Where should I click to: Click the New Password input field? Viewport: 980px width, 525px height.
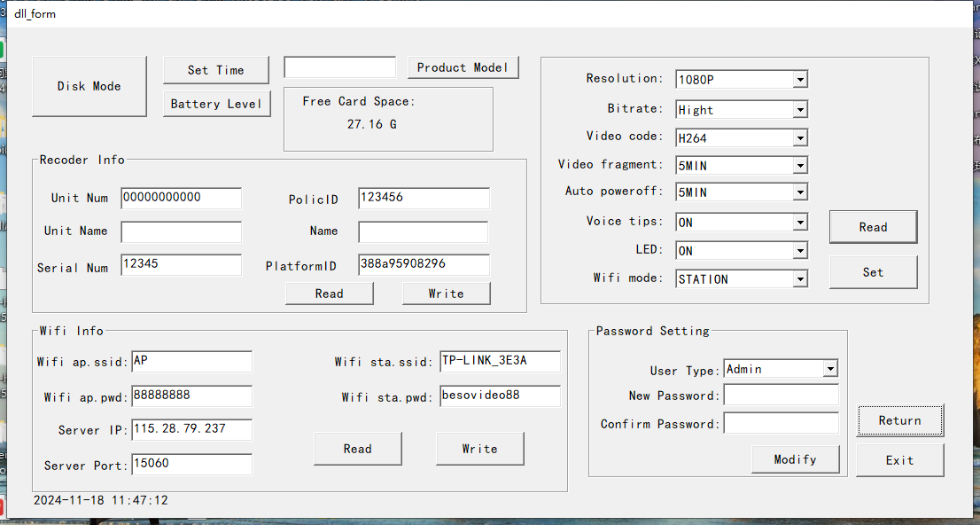click(781, 395)
